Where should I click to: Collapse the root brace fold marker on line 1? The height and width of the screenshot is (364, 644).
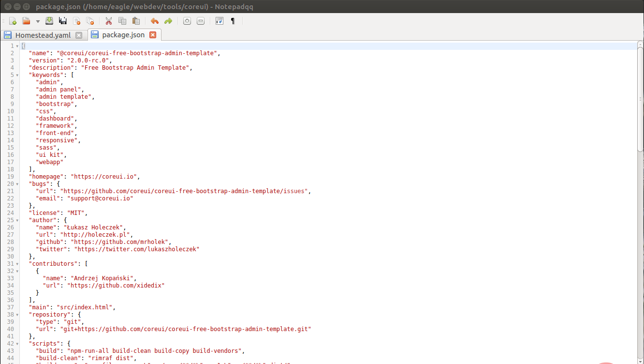(17, 46)
